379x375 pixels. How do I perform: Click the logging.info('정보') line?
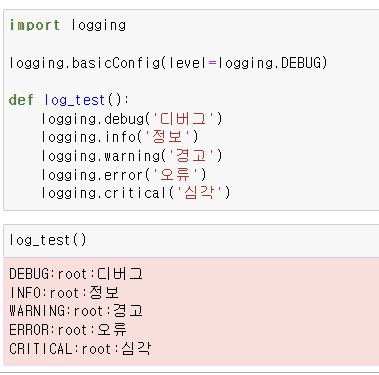pyautogui.click(x=120, y=137)
